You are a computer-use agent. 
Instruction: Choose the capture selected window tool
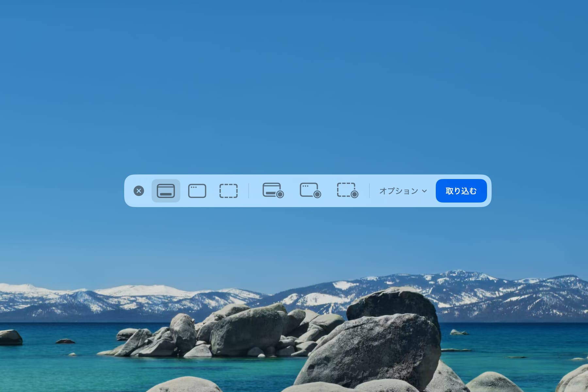197,191
